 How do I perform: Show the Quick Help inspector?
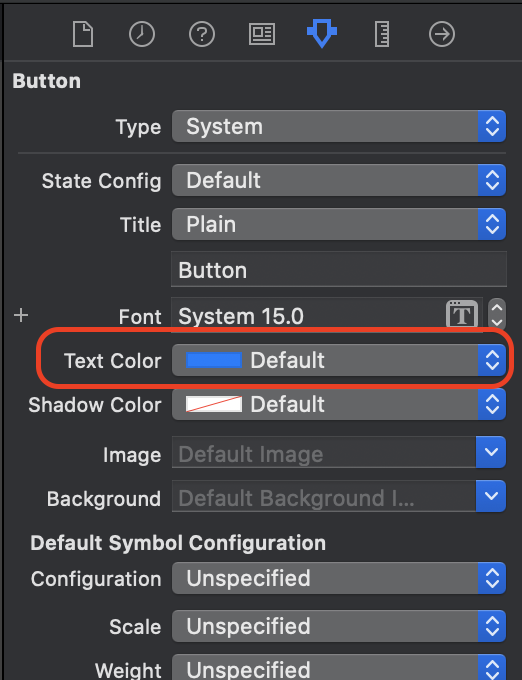(202, 34)
